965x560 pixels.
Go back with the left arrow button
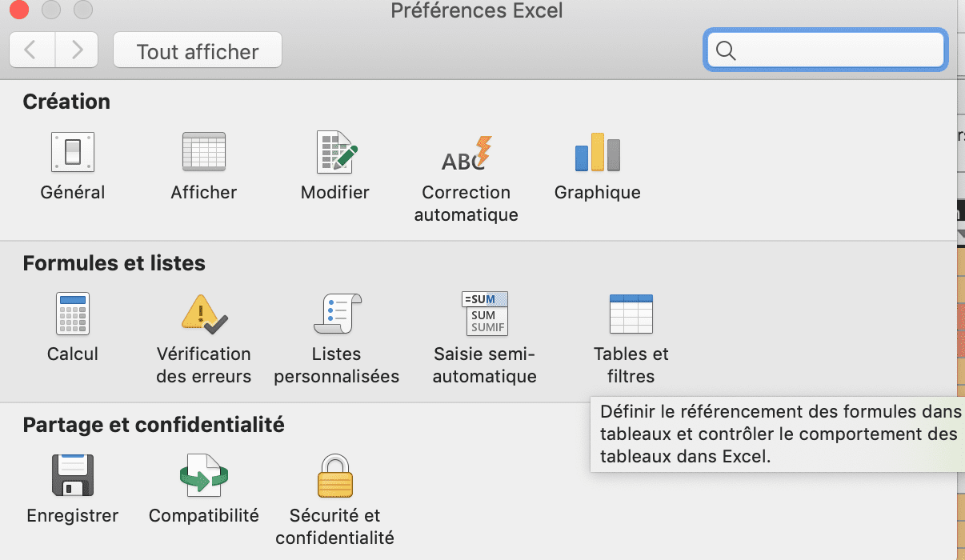[x=31, y=50]
